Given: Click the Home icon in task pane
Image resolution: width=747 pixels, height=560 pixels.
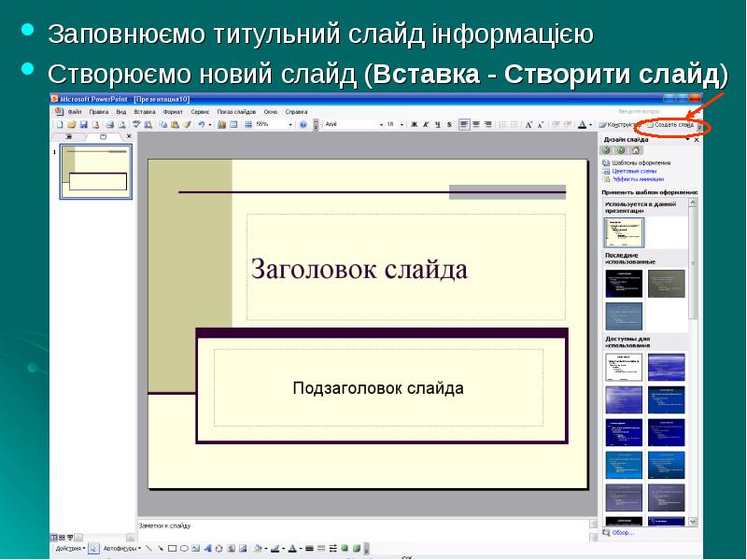Looking at the screenshot, I should pyautogui.click(x=636, y=150).
